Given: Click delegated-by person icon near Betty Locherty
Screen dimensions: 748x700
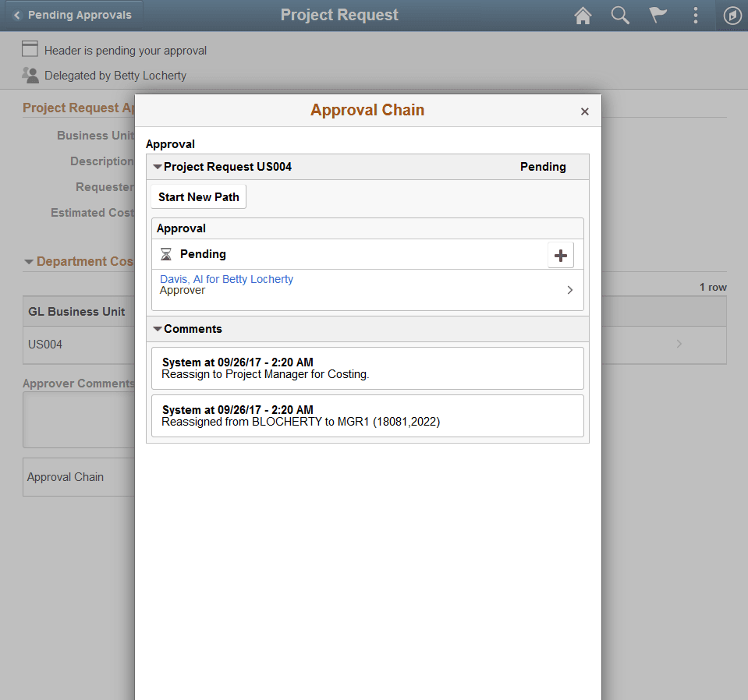Looking at the screenshot, I should pos(29,75).
